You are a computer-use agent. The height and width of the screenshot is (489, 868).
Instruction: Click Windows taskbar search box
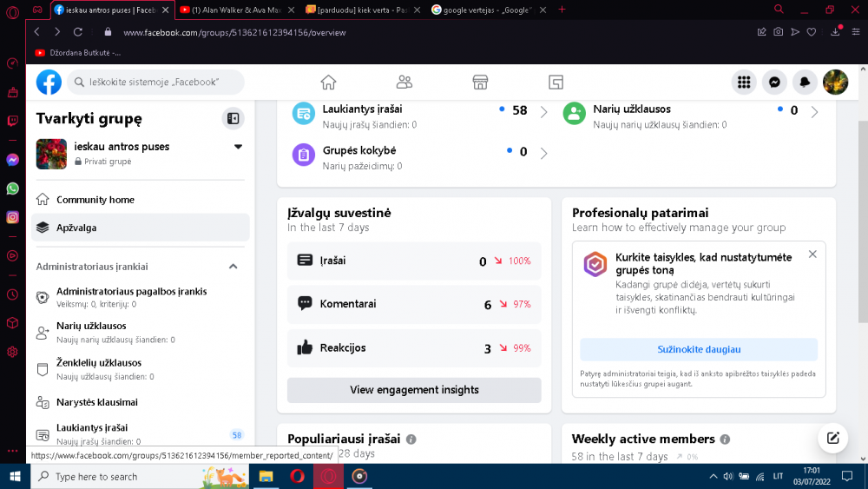click(x=138, y=476)
